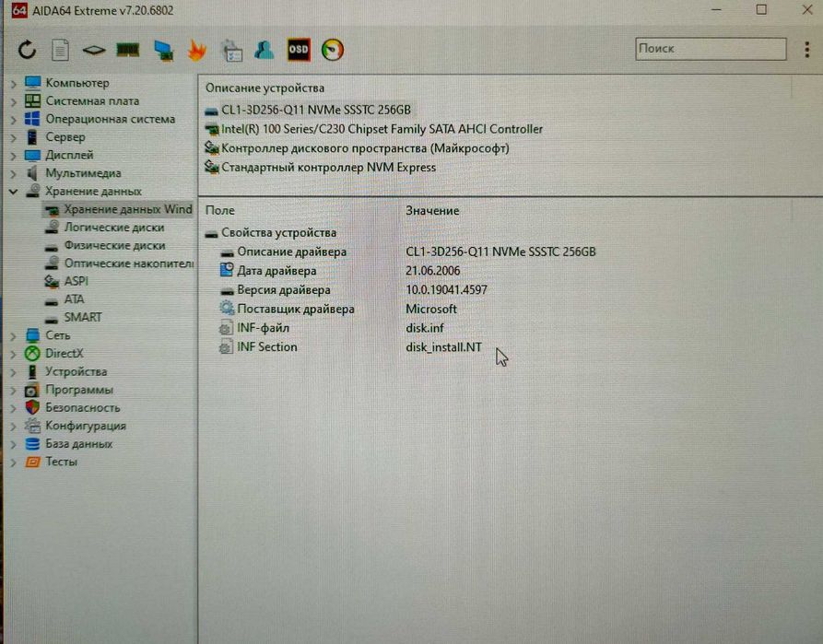Image resolution: width=823 pixels, height=644 pixels.
Task: Expand the Компьютер tree node
Action: (x=14, y=84)
